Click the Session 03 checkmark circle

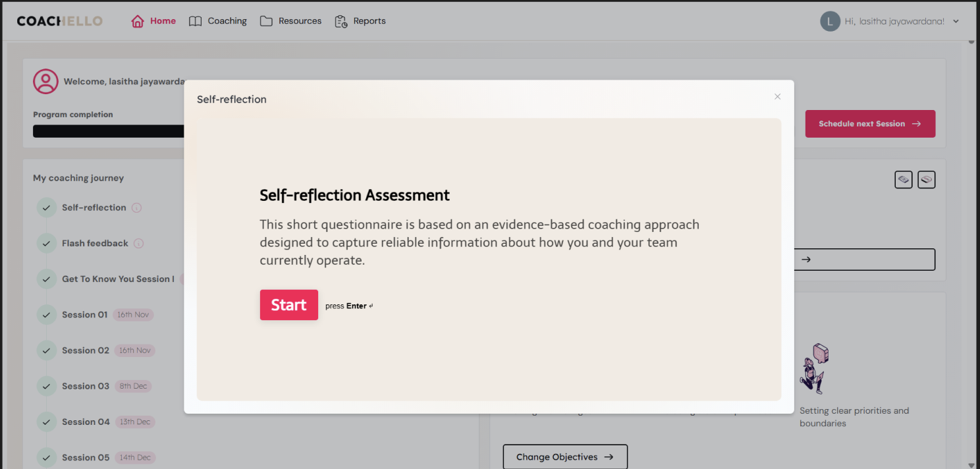46,386
